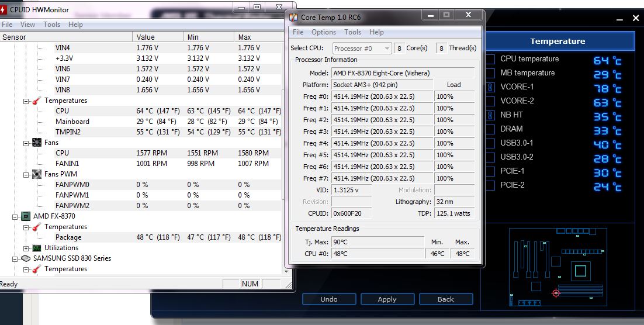Viewport: 644px width, 325px height.
Task: Toggle the PCIE-2 checkbox
Action: click(x=490, y=185)
